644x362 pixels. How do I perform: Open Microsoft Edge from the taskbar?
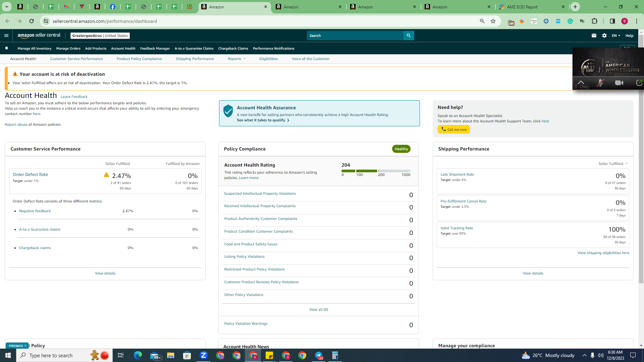138,355
